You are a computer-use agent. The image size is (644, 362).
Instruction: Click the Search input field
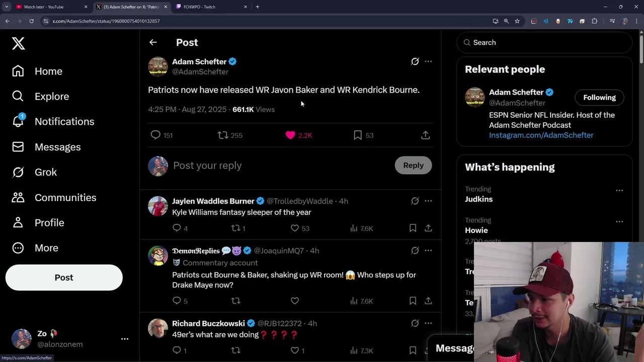coord(544,43)
